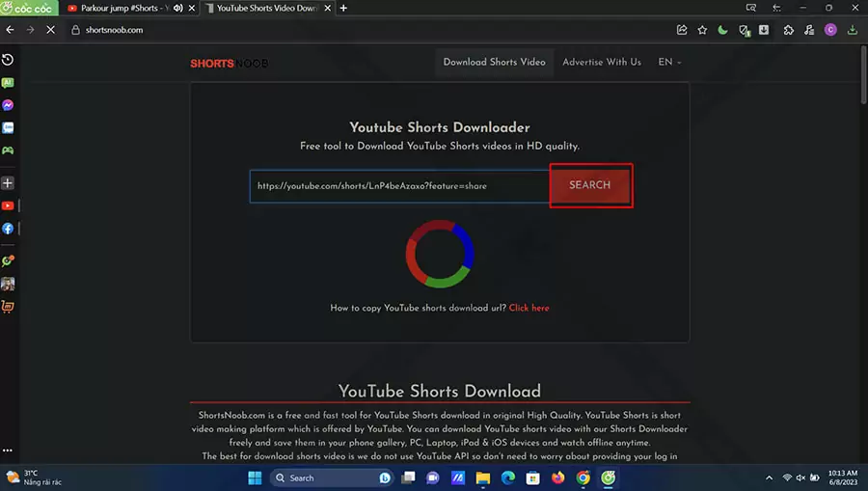Open the weather widget showing 31°C

[35, 477]
